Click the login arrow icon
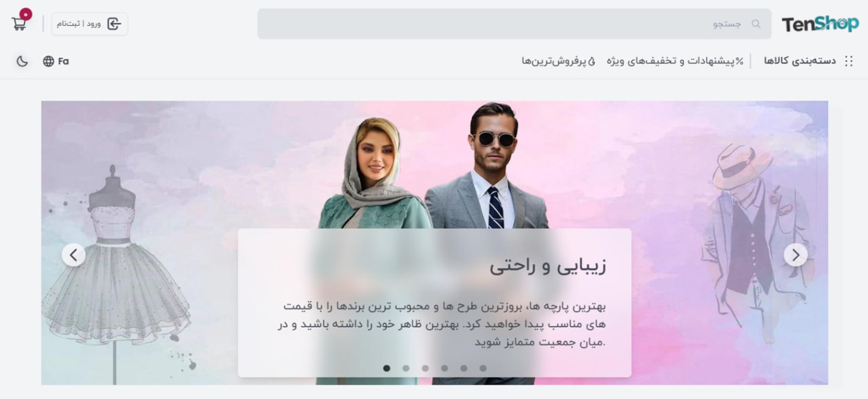The height and width of the screenshot is (399, 868). [114, 24]
